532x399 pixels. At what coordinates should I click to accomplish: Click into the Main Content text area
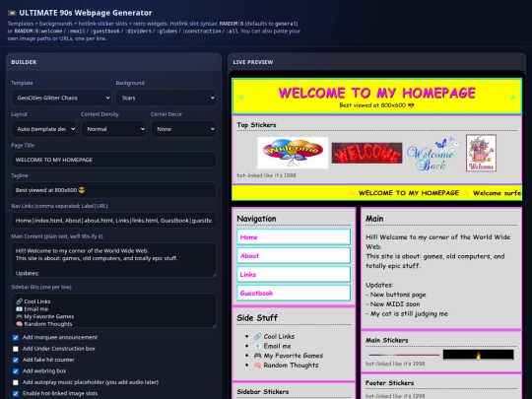coord(113,260)
